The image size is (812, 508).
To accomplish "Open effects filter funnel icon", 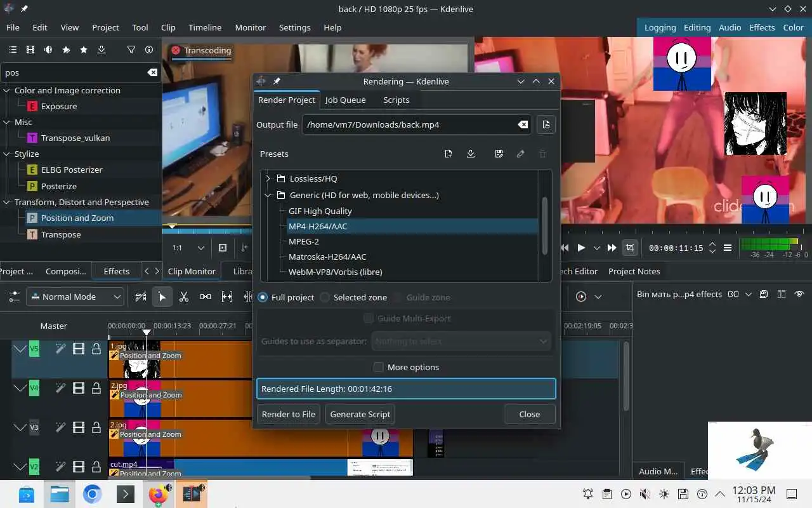I will click(x=131, y=50).
